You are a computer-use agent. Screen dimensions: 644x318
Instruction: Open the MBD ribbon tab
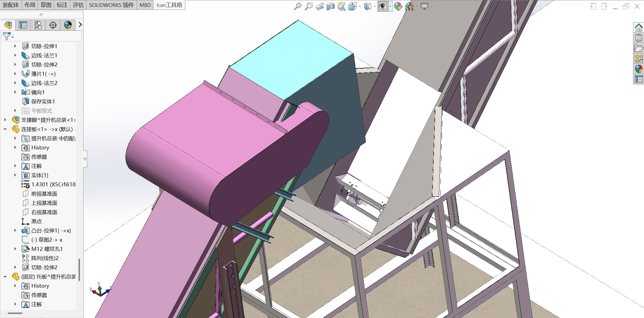click(145, 5)
